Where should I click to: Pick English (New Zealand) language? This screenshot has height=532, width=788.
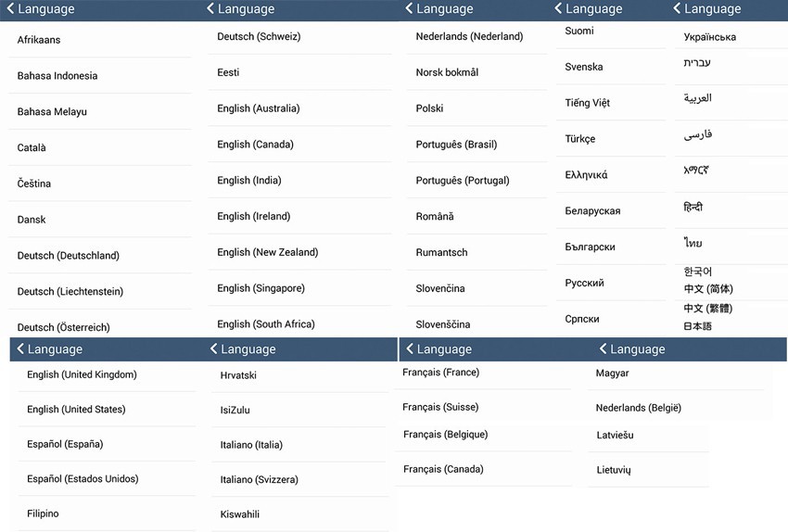point(268,252)
